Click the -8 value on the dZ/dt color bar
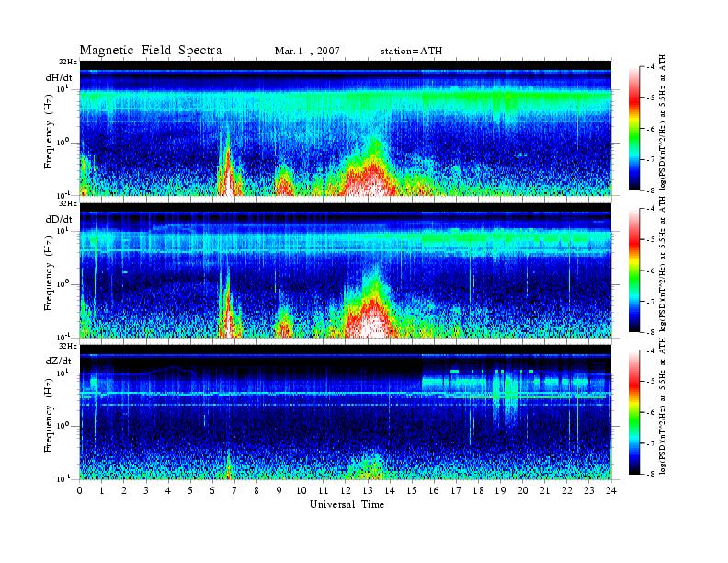 click(652, 474)
